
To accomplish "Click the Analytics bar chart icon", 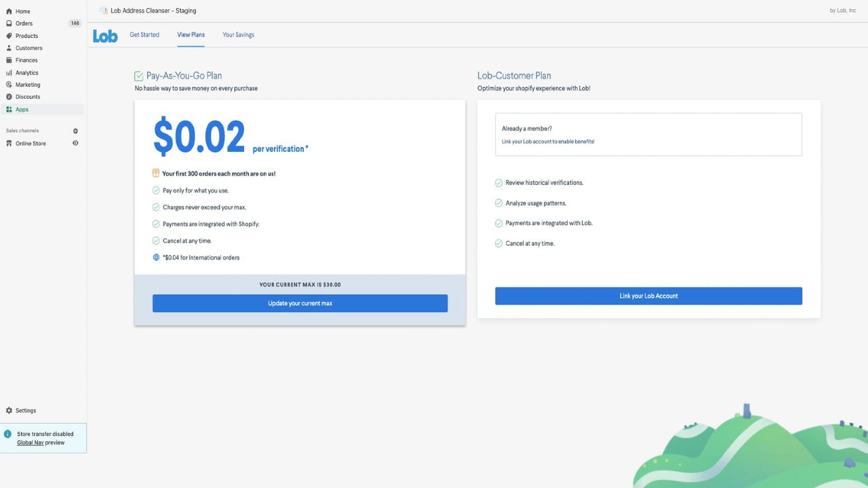I will tap(9, 73).
